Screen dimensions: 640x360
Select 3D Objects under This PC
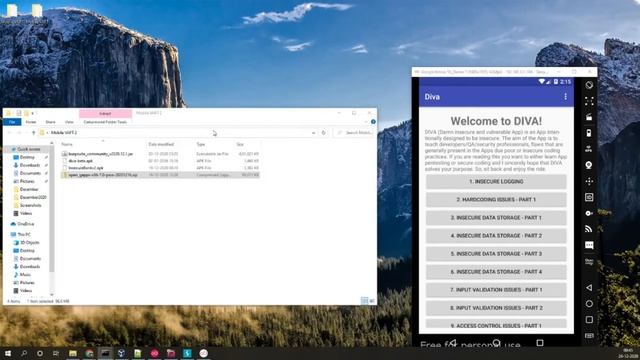27,242
